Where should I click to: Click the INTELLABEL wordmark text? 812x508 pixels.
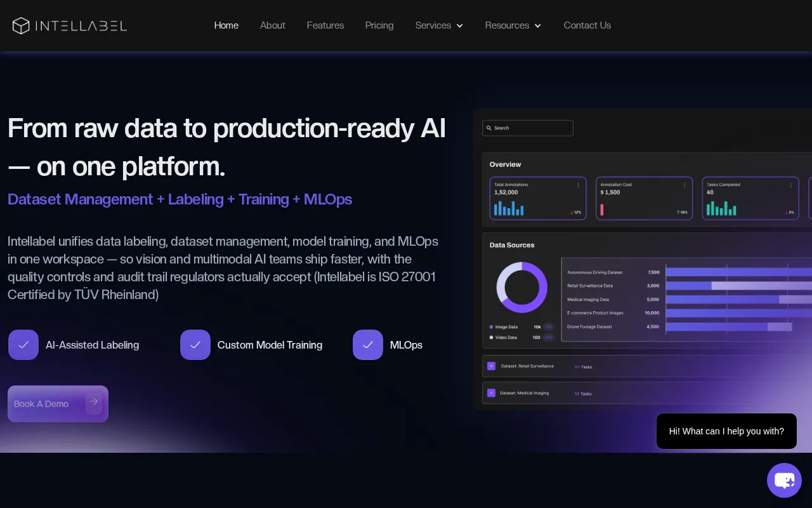pyautogui.click(x=81, y=26)
